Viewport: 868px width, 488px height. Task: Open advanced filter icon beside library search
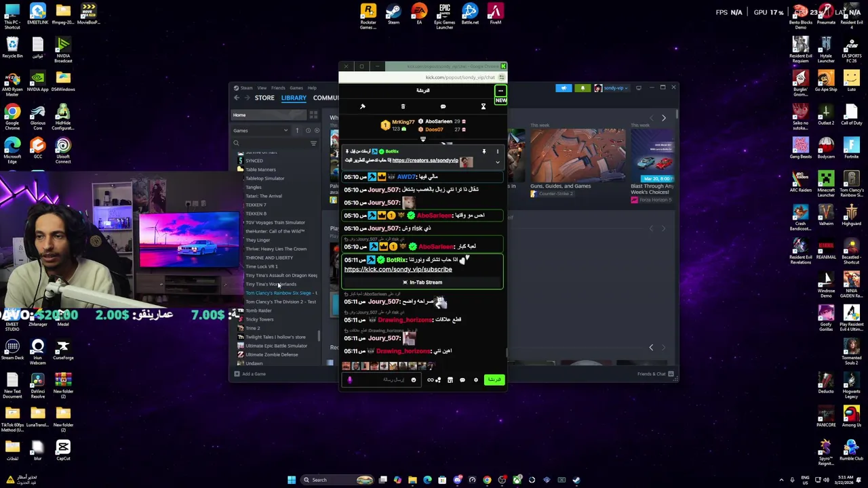313,144
